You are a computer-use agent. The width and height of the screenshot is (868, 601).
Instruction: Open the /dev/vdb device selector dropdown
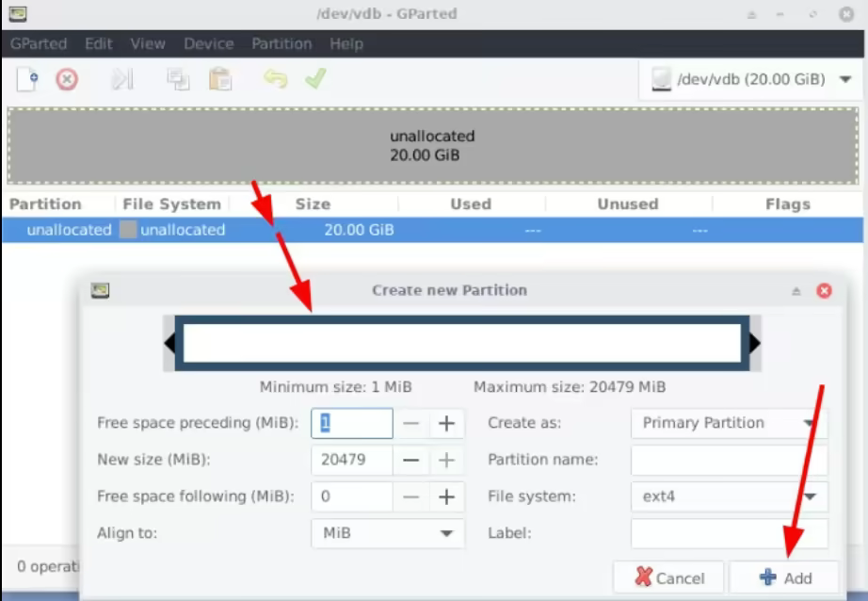[x=751, y=79]
